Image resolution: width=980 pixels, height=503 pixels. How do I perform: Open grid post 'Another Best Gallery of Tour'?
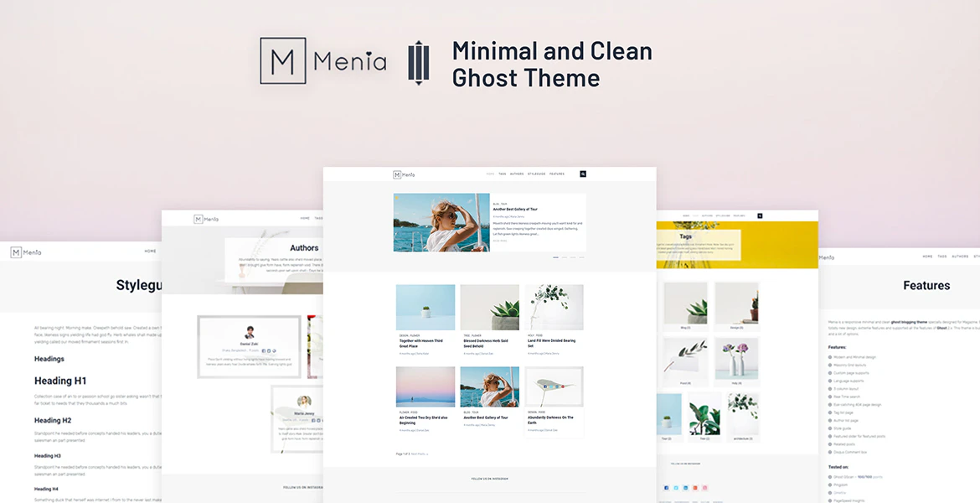click(486, 417)
